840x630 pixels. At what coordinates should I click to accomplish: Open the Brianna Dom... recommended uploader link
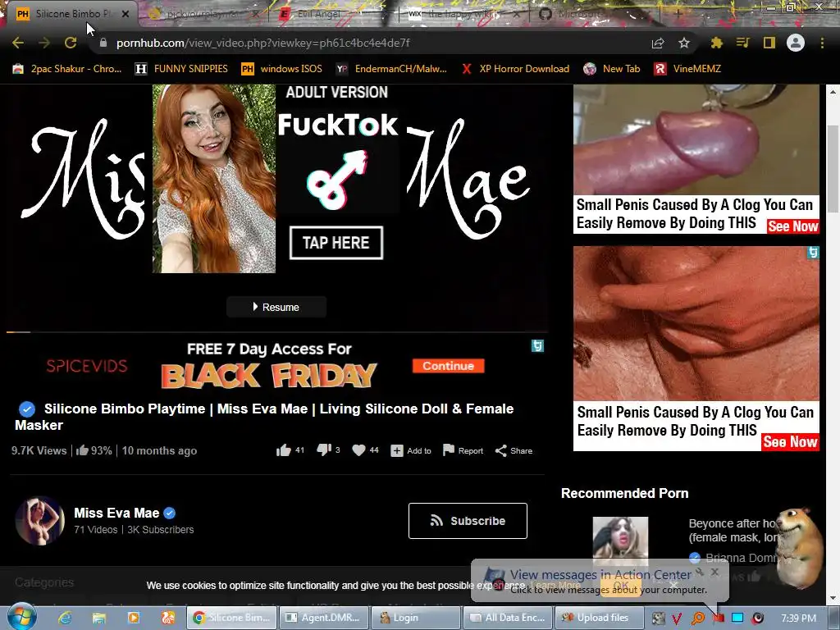(742, 558)
